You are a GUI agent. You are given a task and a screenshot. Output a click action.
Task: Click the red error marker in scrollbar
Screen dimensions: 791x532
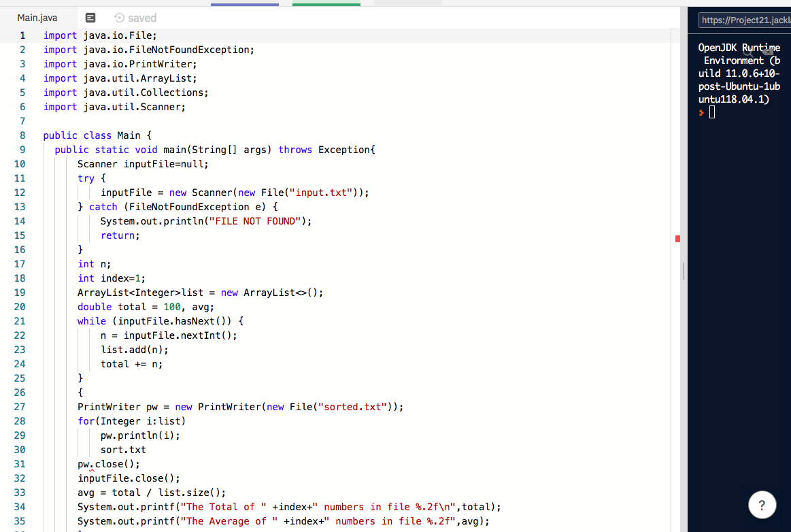[677, 239]
